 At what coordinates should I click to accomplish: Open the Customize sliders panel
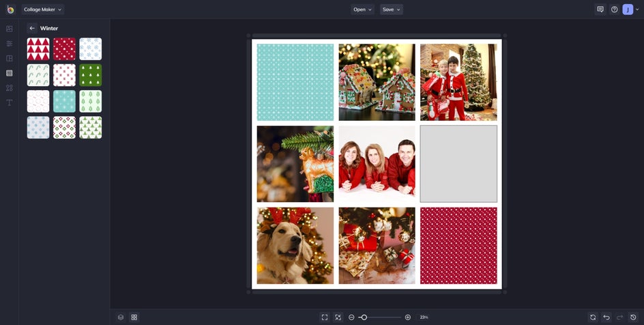pos(10,44)
